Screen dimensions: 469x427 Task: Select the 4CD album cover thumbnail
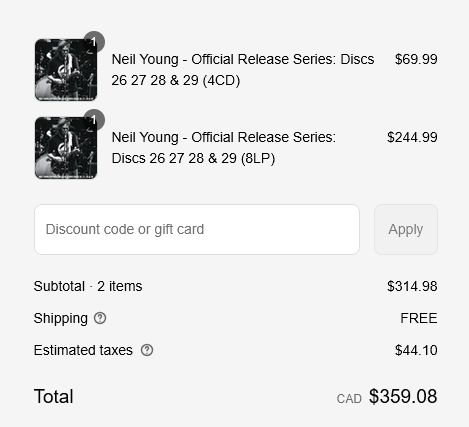66,70
